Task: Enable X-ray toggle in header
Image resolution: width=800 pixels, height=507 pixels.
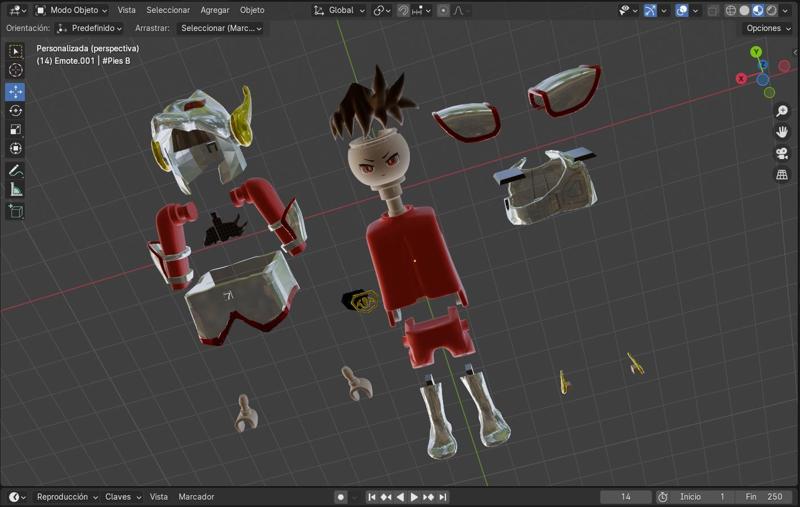Action: point(712,10)
